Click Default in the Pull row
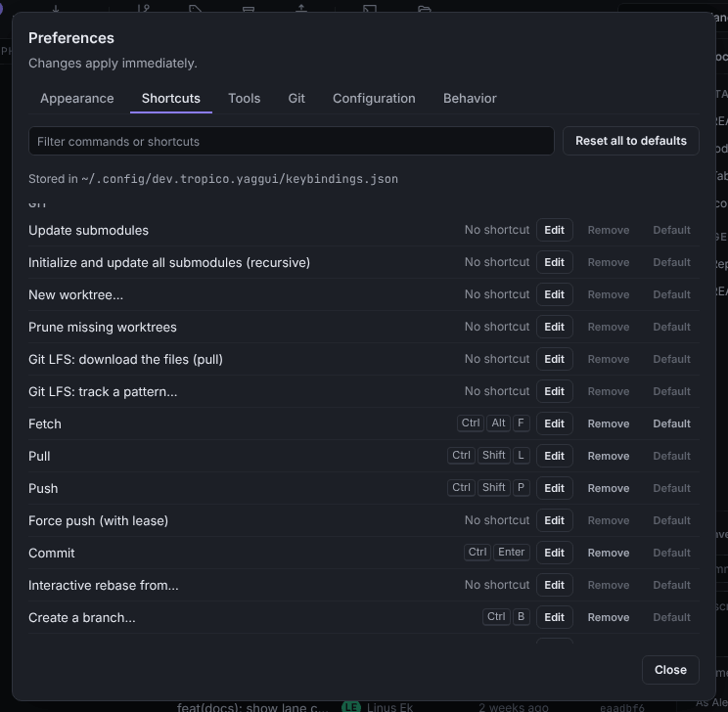This screenshot has height=712, width=728. pos(671,456)
